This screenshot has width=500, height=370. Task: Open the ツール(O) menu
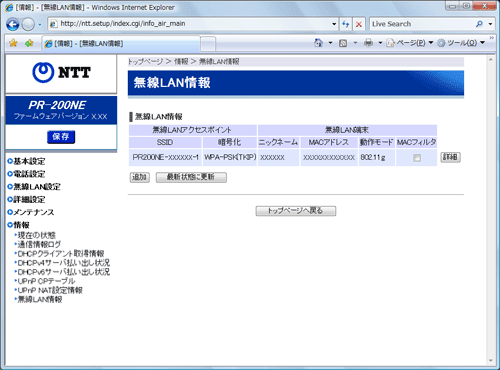461,43
